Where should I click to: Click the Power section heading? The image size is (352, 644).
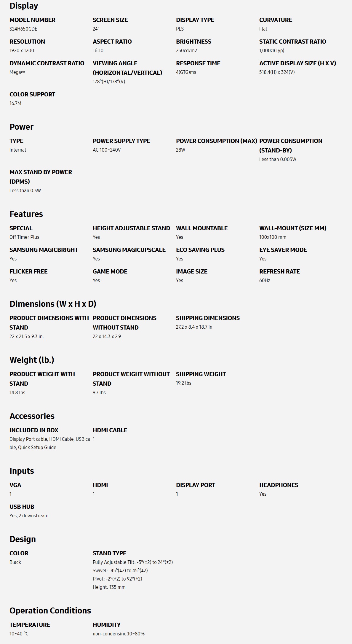pos(21,127)
